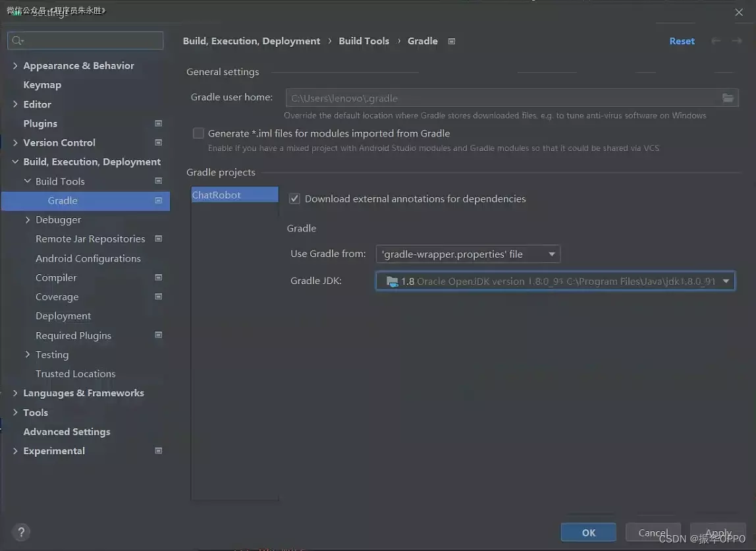This screenshot has width=756, height=551.
Task: Click the forward navigation arrow icon
Action: pyautogui.click(x=736, y=41)
